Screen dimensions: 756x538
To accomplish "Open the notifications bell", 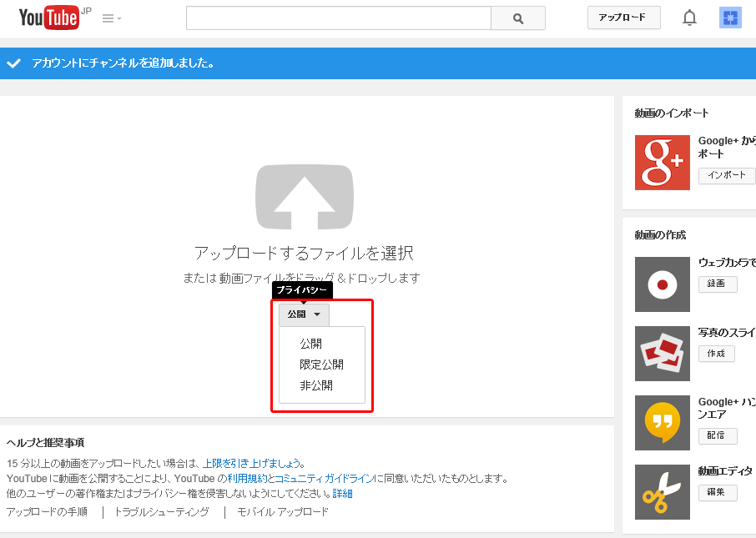I will pos(689,18).
